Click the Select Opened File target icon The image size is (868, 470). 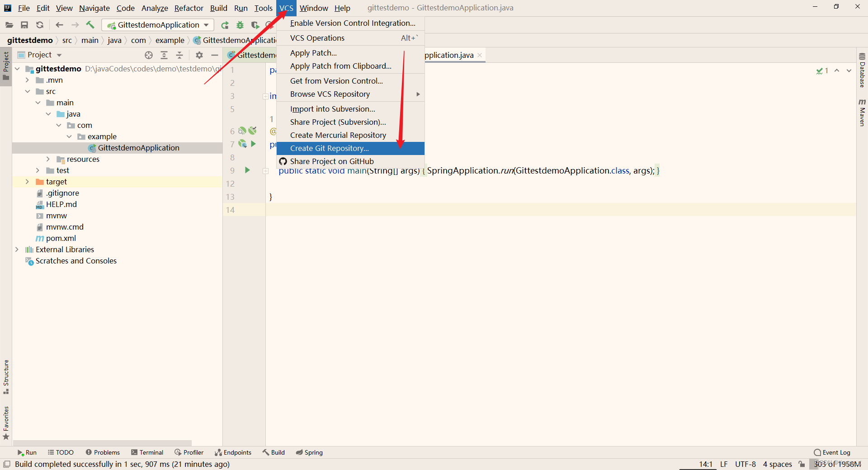coord(149,55)
